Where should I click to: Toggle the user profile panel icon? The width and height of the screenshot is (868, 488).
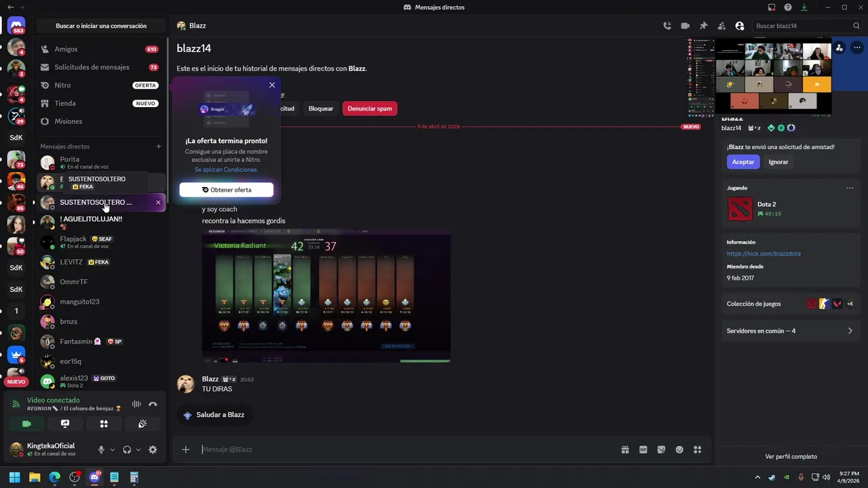click(740, 26)
